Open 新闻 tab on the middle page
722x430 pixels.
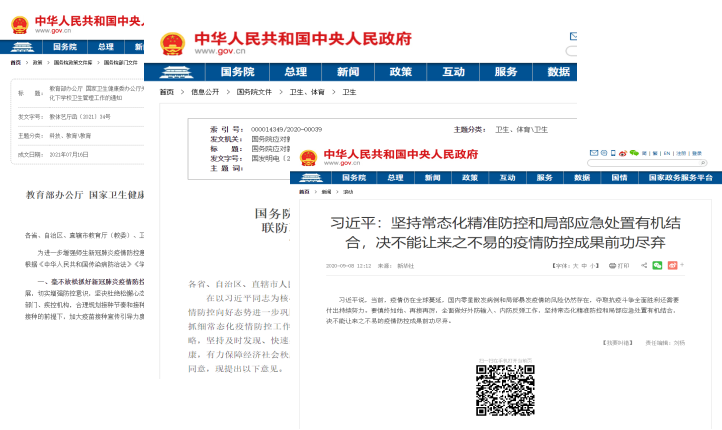click(347, 72)
